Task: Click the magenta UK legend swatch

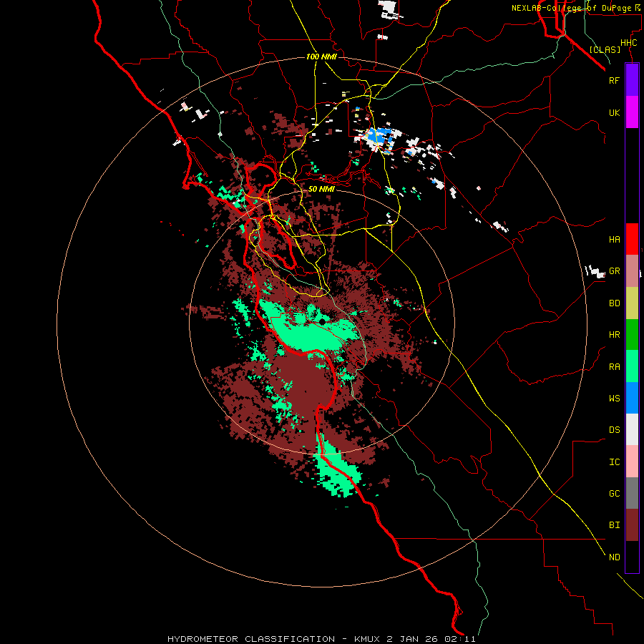Action: pyautogui.click(x=632, y=112)
